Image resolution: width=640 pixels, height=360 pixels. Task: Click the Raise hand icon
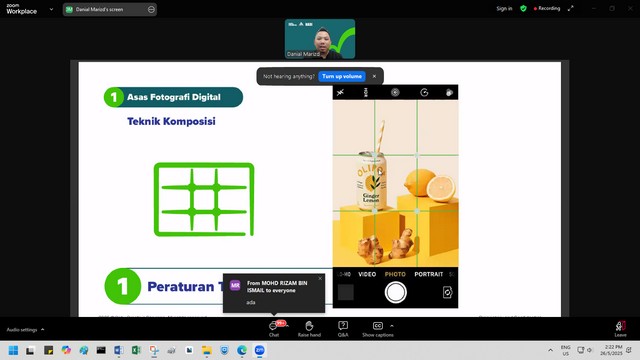click(x=309, y=329)
